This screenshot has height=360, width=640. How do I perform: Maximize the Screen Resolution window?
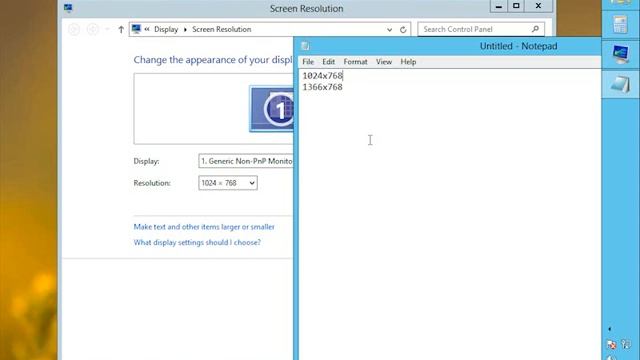coord(516,6)
